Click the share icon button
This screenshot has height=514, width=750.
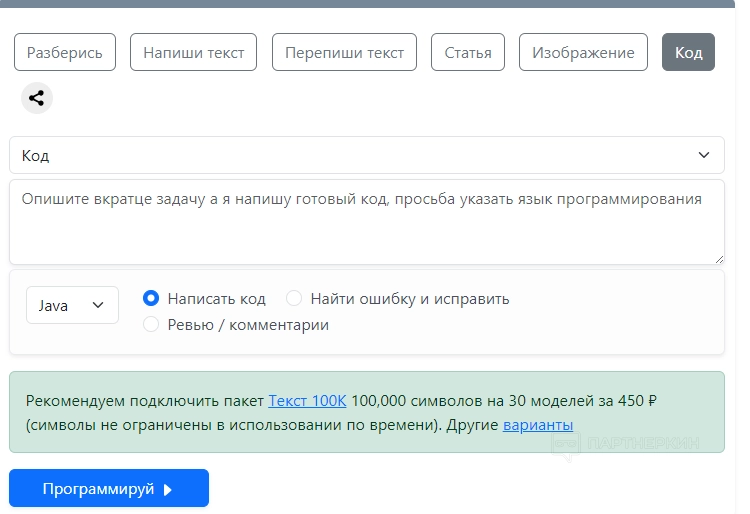(37, 98)
